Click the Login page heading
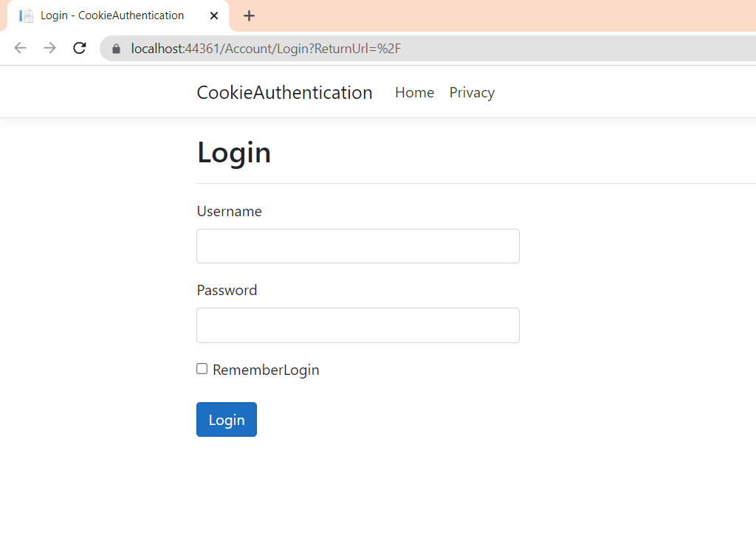 click(x=233, y=153)
